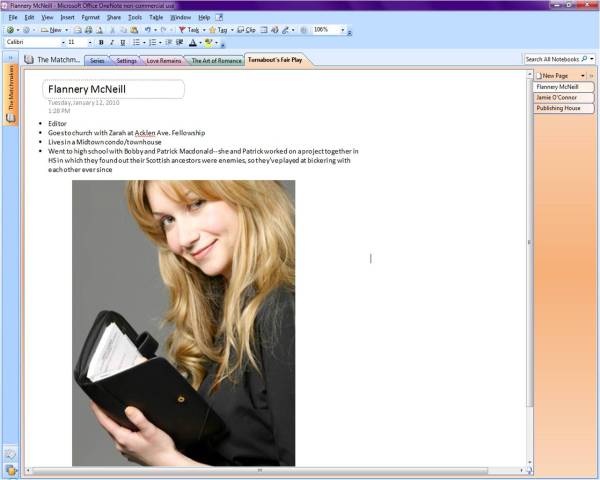The width and height of the screenshot is (600, 480).
Task: Click the highlight color swatch button
Action: (208, 43)
